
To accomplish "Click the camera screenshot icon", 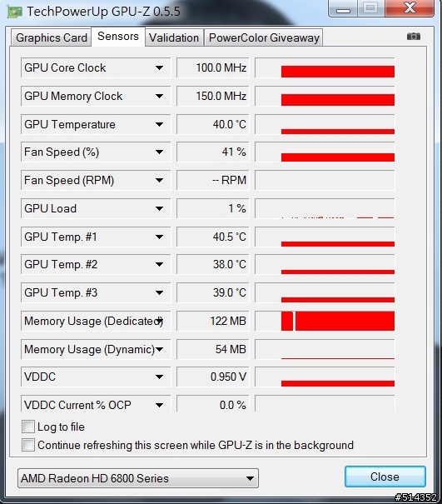I will point(414,37).
